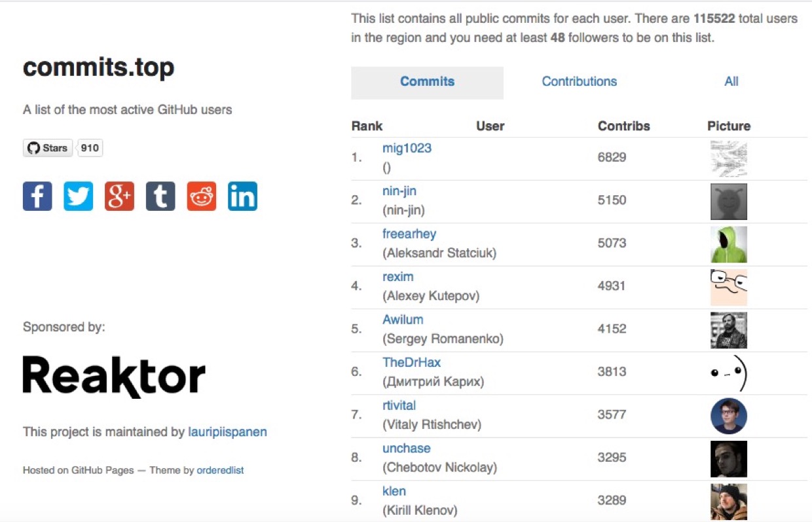
Task: Share the page on Facebook
Action: point(37,196)
